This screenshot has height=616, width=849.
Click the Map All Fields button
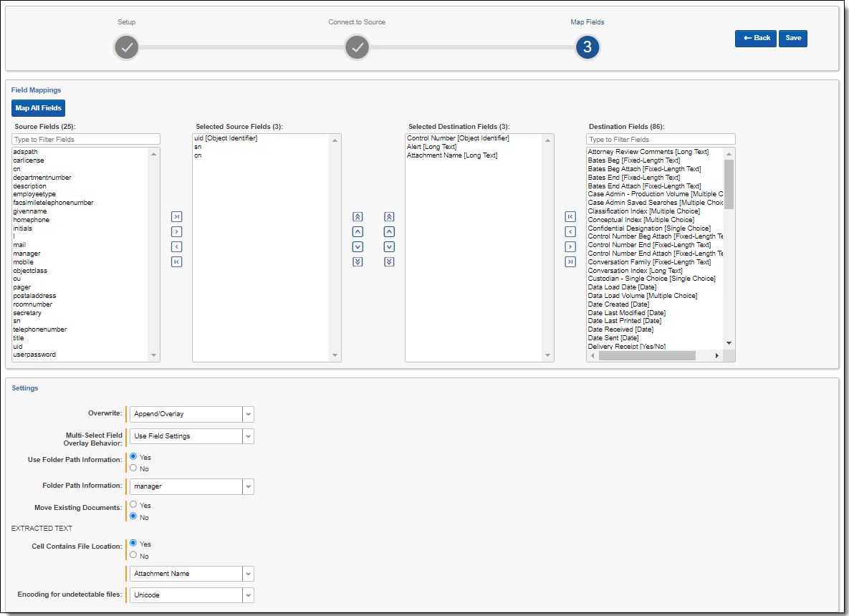coord(38,108)
